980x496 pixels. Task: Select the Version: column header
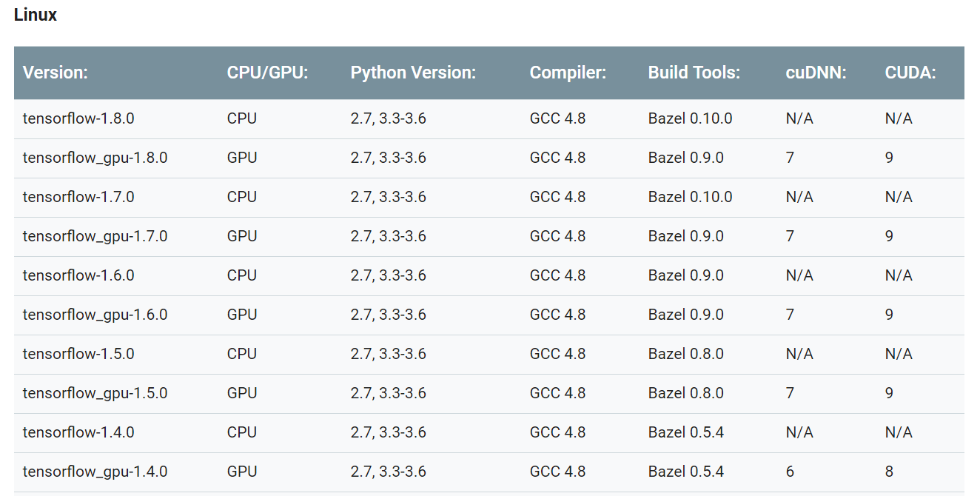pos(56,73)
